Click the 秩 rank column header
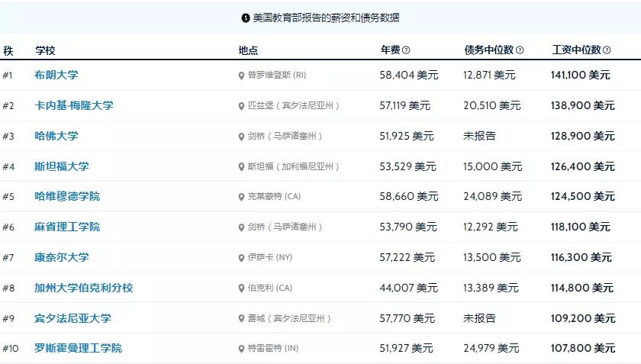Image resolution: width=641 pixels, height=364 pixels. coord(8,50)
